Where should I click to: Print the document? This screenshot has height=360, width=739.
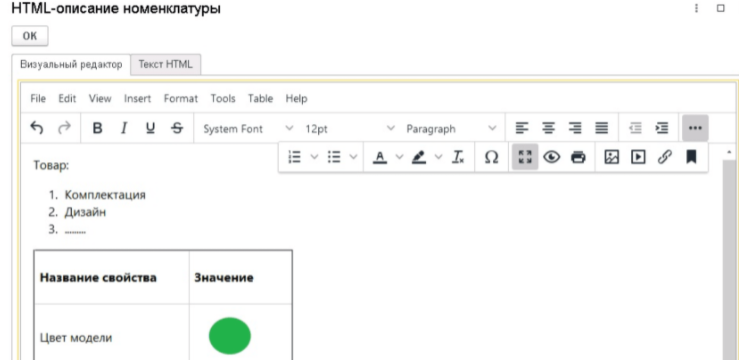point(578,157)
